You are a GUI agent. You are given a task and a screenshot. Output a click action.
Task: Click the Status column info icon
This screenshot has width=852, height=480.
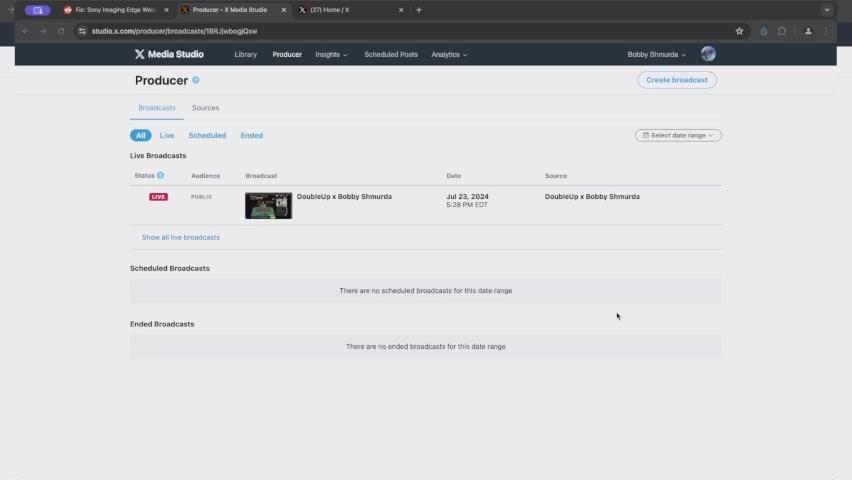point(160,175)
